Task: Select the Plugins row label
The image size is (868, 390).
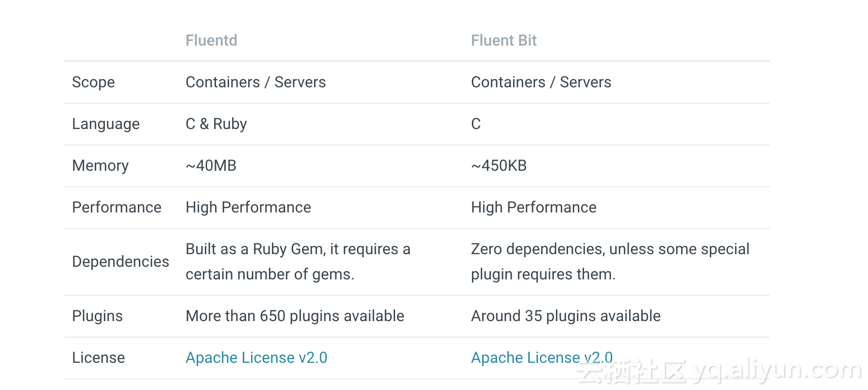Action: pyautogui.click(x=97, y=316)
